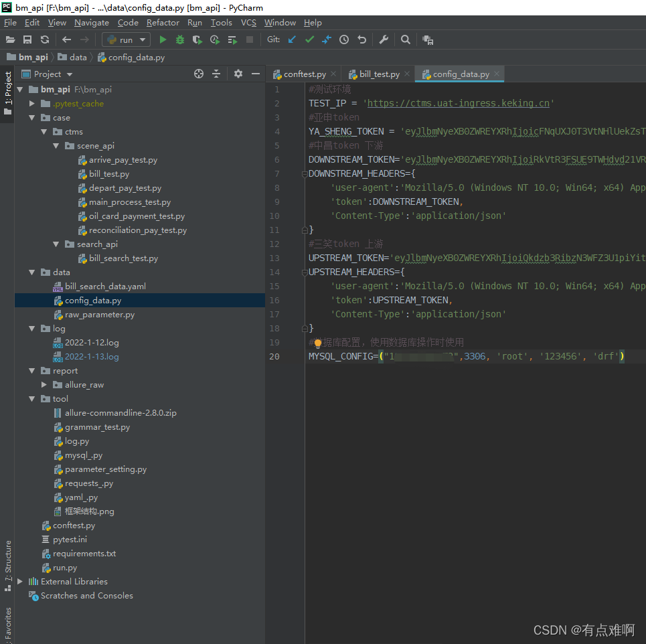Viewport: 646px width, 644px height.
Task: Select raw_parameter.py file
Action: click(100, 315)
